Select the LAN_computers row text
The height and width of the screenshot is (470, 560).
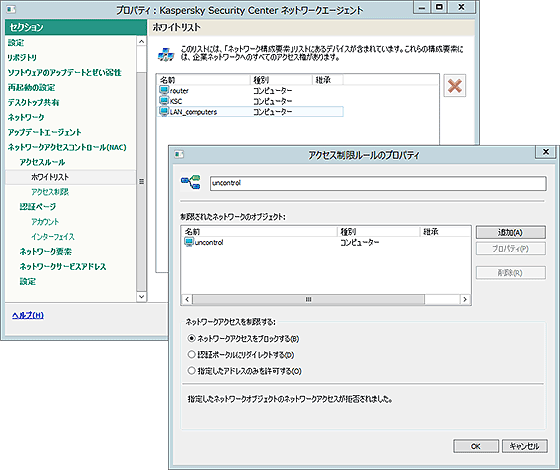point(194,112)
